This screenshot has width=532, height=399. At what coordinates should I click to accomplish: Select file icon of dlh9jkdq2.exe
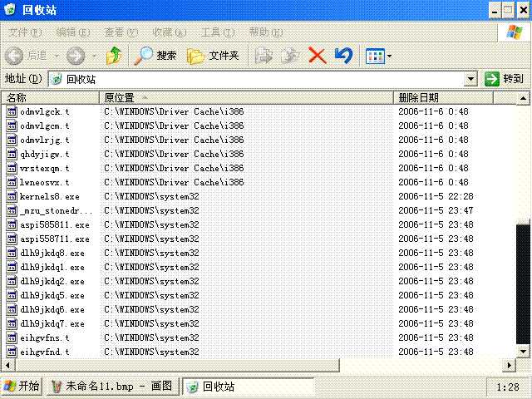[12, 281]
